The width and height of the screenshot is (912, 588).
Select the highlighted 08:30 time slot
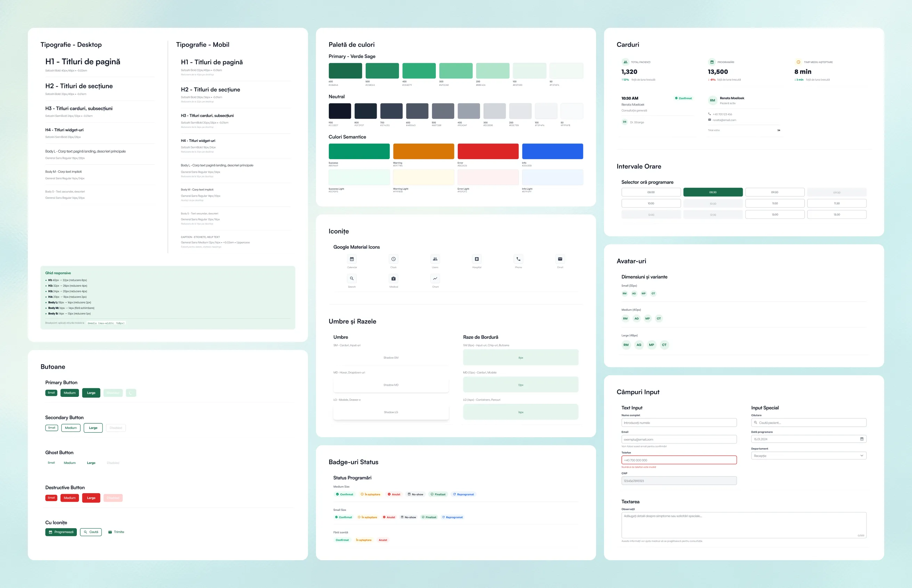click(713, 192)
